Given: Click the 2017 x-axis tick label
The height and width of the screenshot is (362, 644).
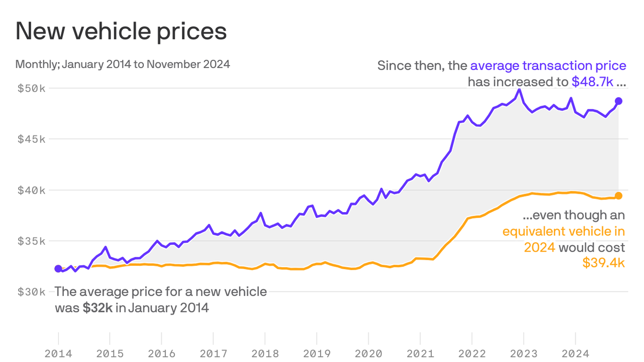Looking at the screenshot, I should 214,353.
